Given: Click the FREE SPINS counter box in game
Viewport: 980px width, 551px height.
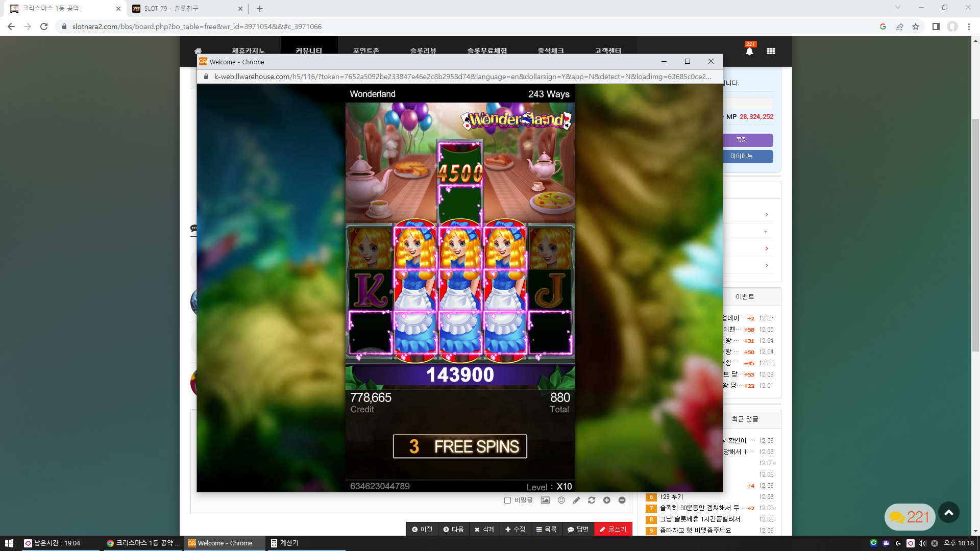Looking at the screenshot, I should (460, 446).
